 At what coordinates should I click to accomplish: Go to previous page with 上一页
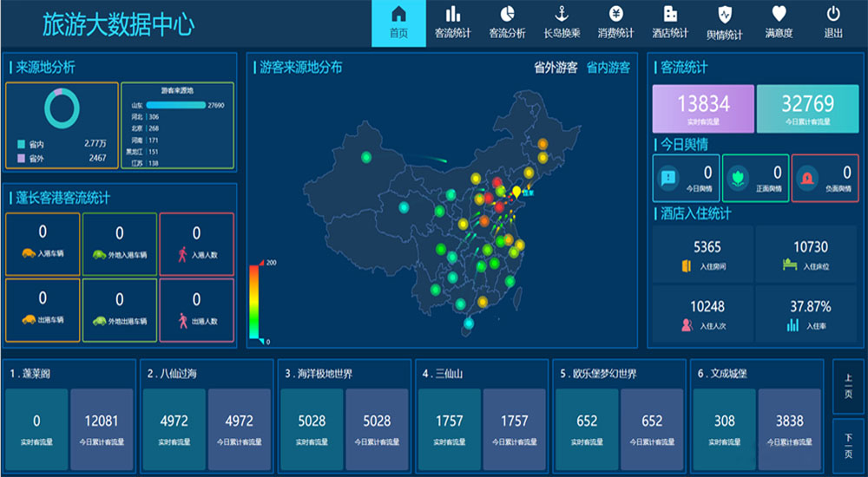tap(848, 386)
